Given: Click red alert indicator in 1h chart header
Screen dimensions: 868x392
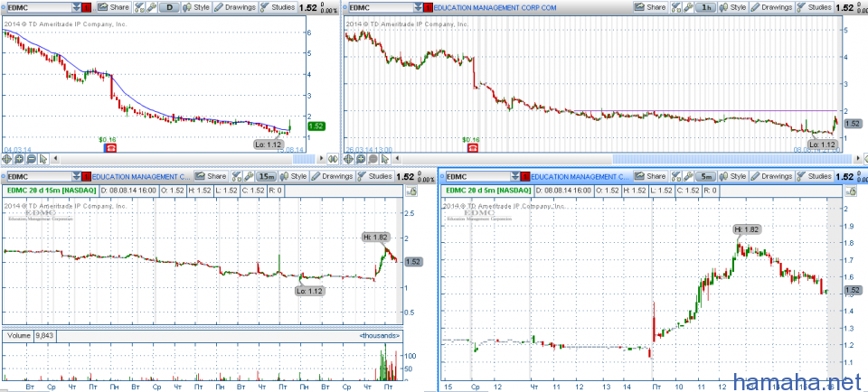Looking at the screenshot, I should click(x=428, y=8).
